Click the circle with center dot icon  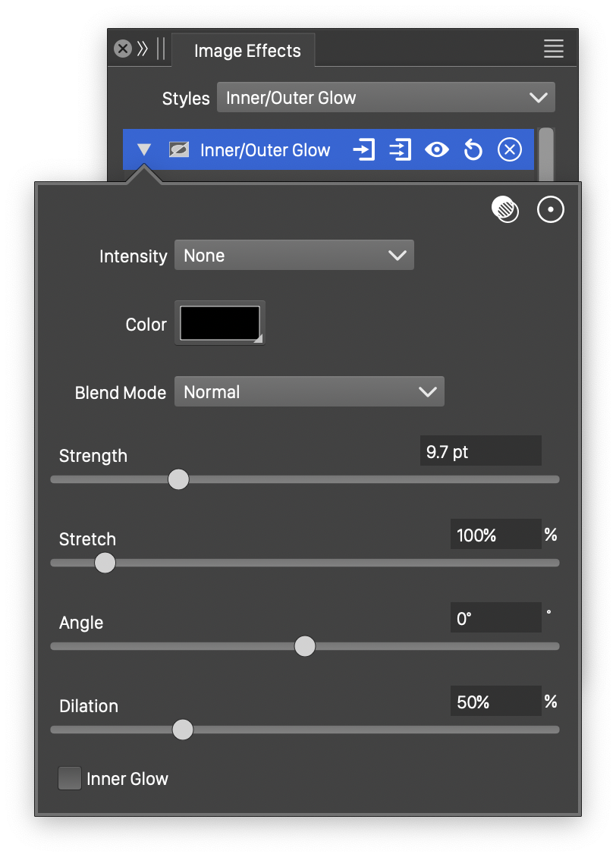click(x=551, y=209)
